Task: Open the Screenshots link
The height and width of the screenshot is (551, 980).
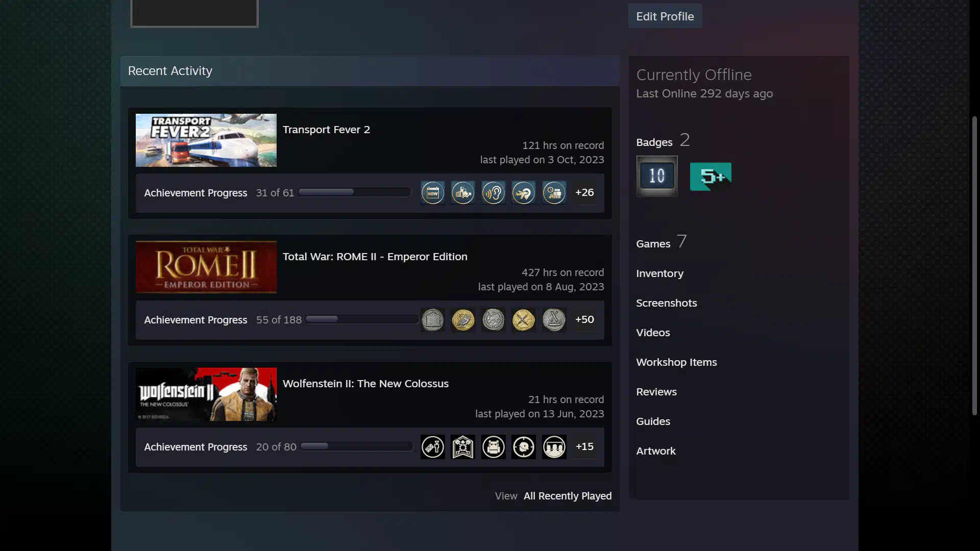Action: [x=666, y=303]
